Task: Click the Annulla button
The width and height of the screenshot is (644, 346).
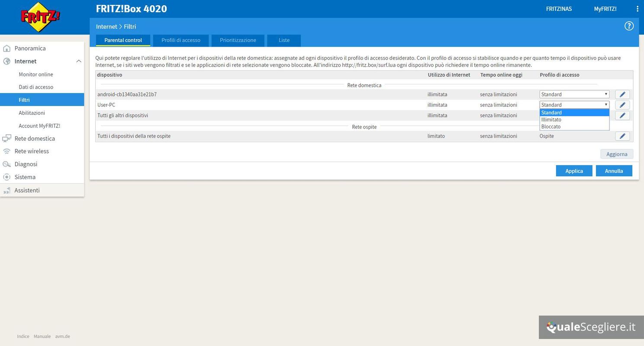Action: point(614,171)
